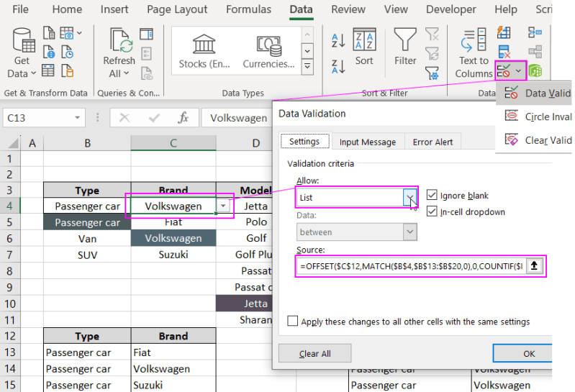Image resolution: width=575 pixels, height=392 pixels.
Task: Import data From Text/CSV icon
Action: [x=49, y=33]
